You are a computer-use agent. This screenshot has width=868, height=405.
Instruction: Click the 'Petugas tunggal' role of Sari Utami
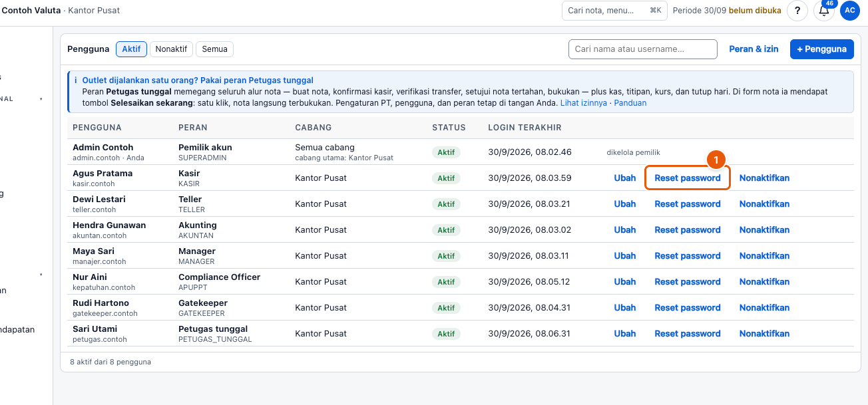[x=213, y=329]
